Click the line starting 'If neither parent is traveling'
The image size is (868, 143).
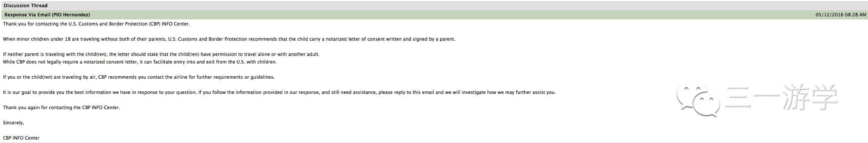coord(161,54)
